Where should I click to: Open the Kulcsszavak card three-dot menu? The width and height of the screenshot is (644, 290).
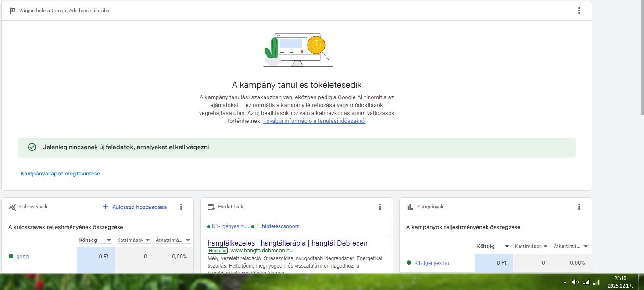point(181,207)
